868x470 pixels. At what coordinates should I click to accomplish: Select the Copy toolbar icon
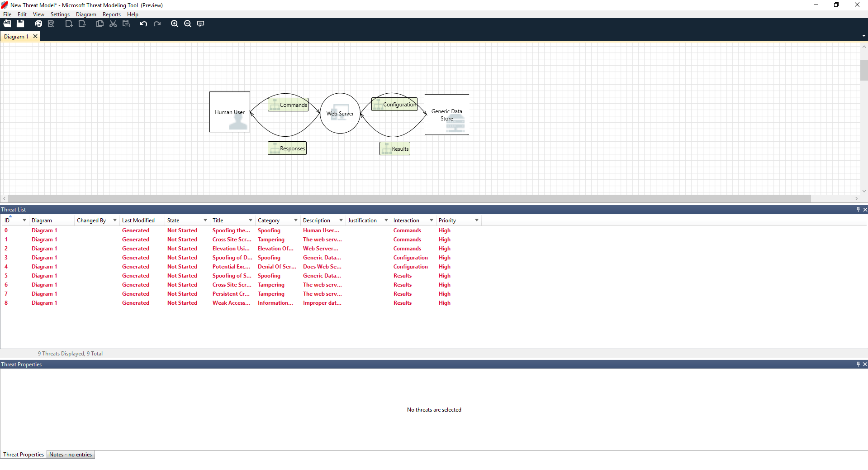100,24
